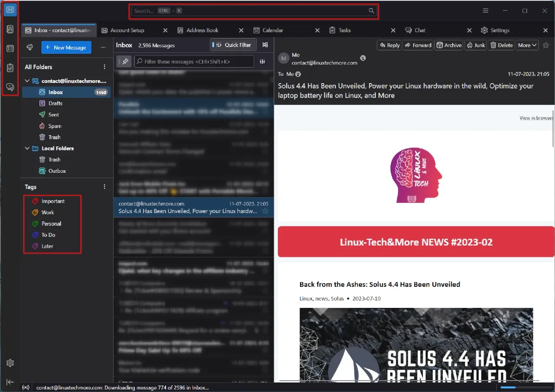Screen dimensions: 555x392
Task: Switch to the Settings tab
Action: pos(500,30)
